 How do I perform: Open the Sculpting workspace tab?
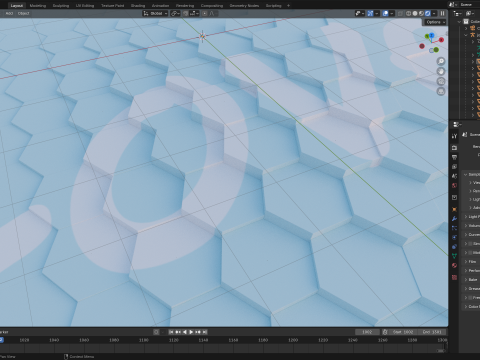61,5
